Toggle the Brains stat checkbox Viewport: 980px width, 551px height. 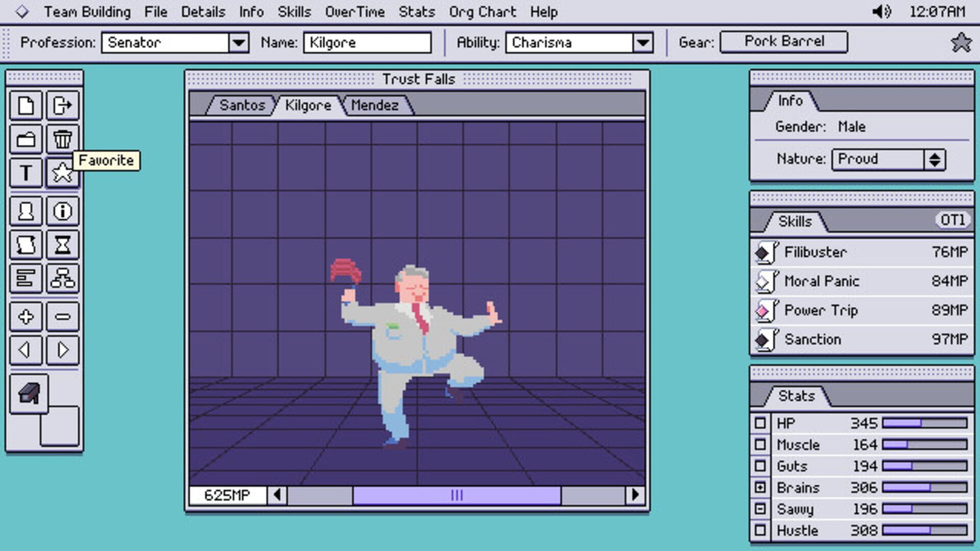760,487
